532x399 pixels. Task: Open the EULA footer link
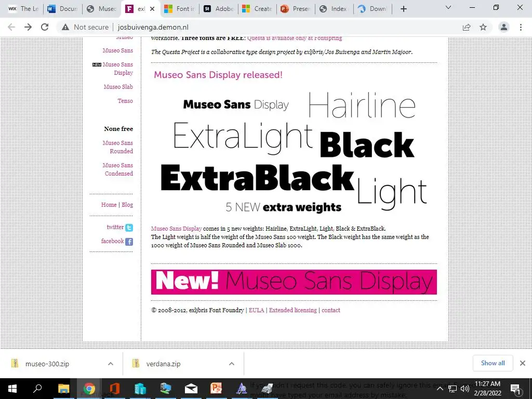256,310
